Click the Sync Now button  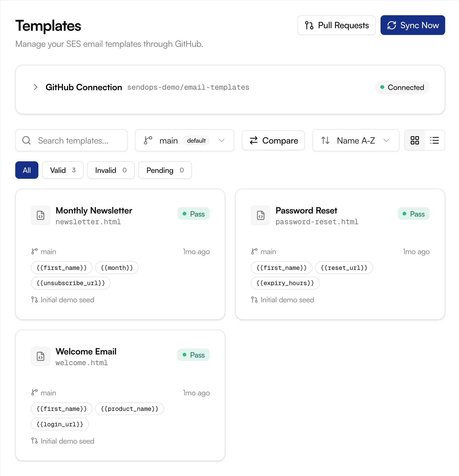pos(412,25)
